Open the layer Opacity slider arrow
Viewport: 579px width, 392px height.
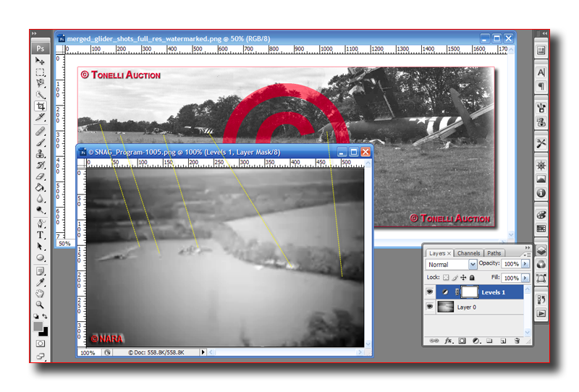coord(525,263)
